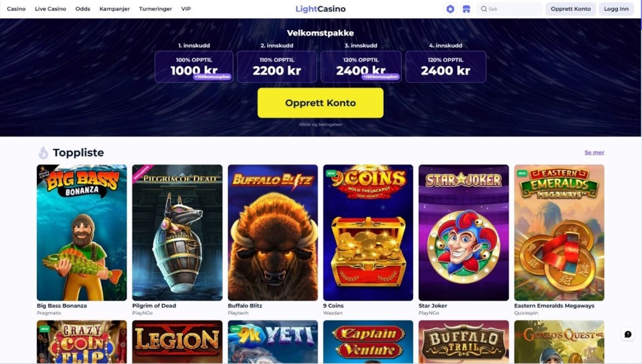Click the yellow Opprett Konto button

(x=320, y=103)
